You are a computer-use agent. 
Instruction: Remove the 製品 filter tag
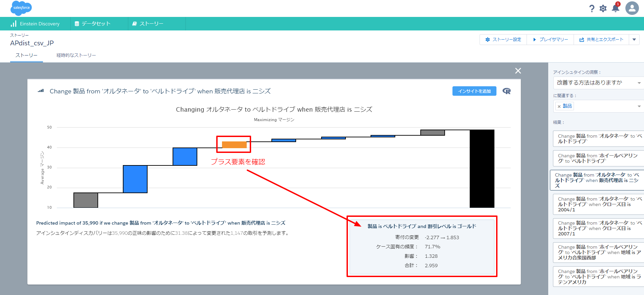pyautogui.click(x=559, y=107)
